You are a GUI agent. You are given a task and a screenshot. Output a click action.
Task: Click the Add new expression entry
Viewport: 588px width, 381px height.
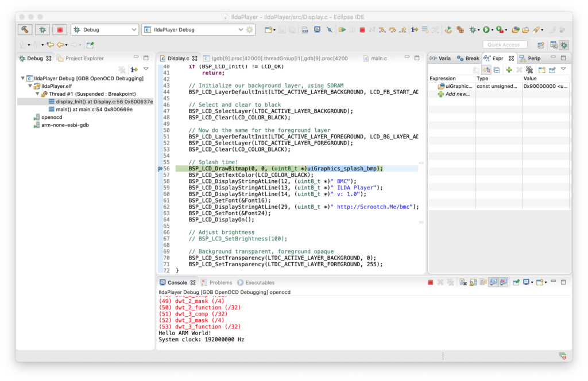(x=458, y=94)
